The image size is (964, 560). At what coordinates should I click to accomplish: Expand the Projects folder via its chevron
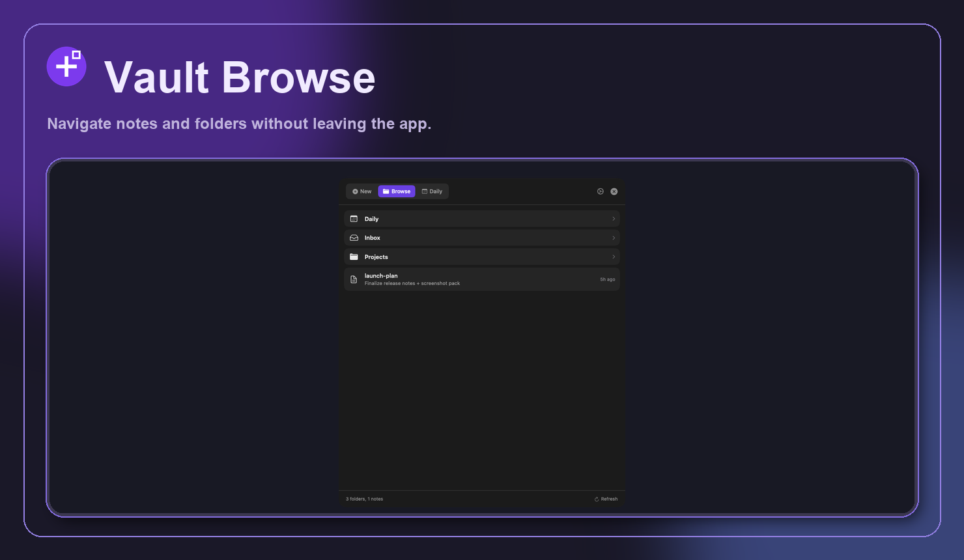pos(613,257)
